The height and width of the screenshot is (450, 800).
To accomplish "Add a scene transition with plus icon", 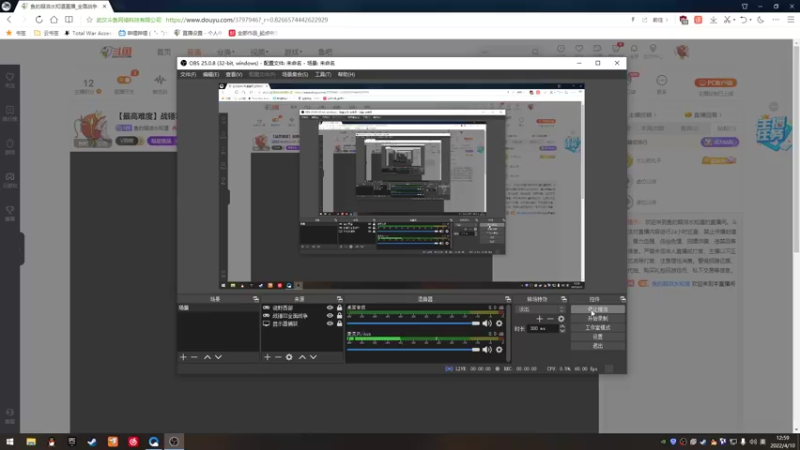I will (539, 319).
